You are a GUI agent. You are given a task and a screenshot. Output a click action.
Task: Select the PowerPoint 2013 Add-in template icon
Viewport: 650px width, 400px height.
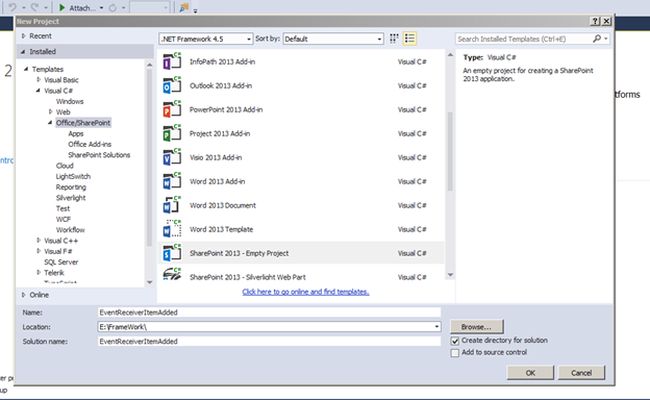click(172, 110)
